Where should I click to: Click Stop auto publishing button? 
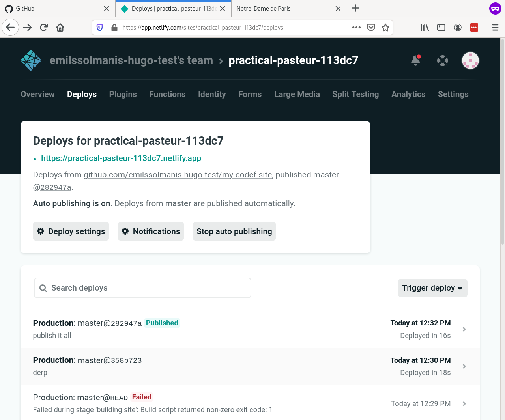(234, 231)
